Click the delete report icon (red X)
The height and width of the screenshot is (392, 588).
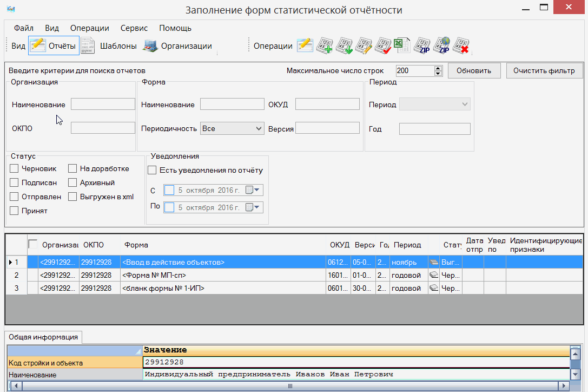pyautogui.click(x=460, y=46)
